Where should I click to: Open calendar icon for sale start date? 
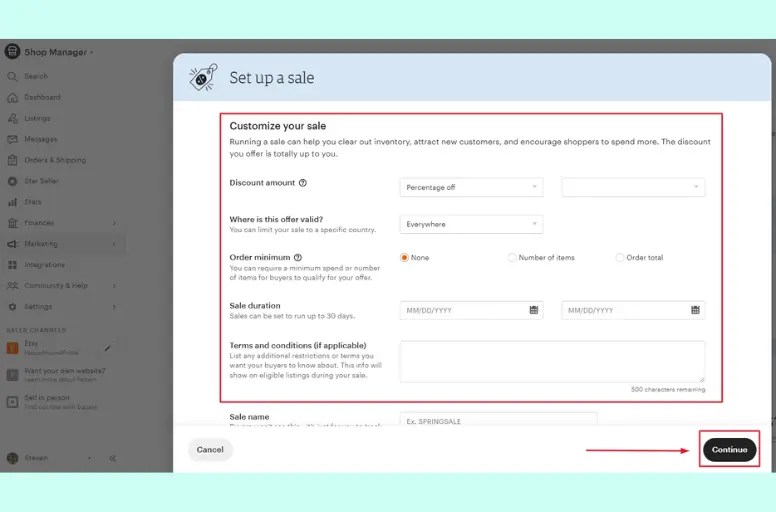(x=534, y=310)
